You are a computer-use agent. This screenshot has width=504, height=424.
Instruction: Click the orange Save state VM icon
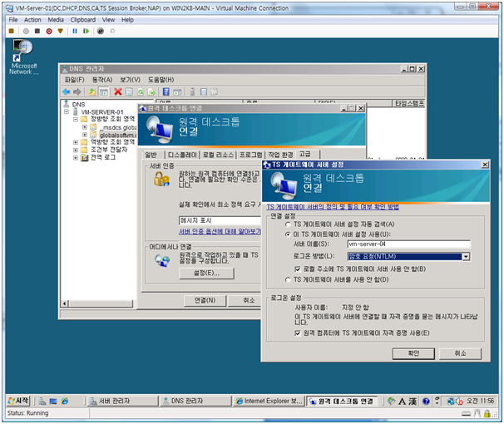pyautogui.click(x=61, y=31)
